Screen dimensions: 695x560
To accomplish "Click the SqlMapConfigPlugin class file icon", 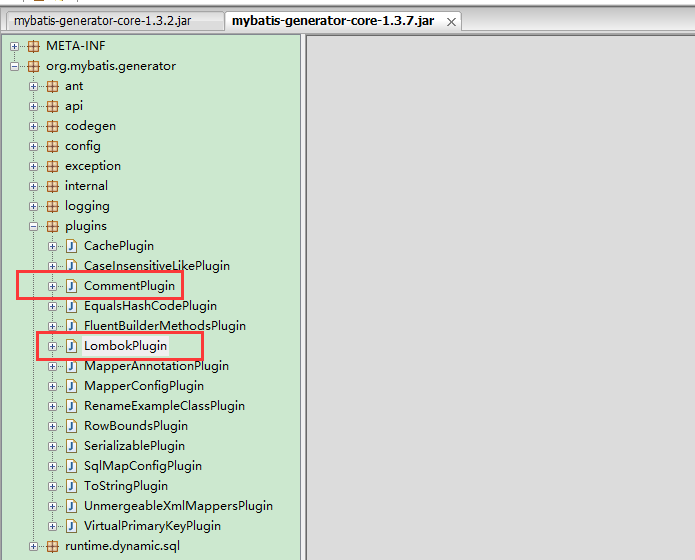I will click(71, 466).
